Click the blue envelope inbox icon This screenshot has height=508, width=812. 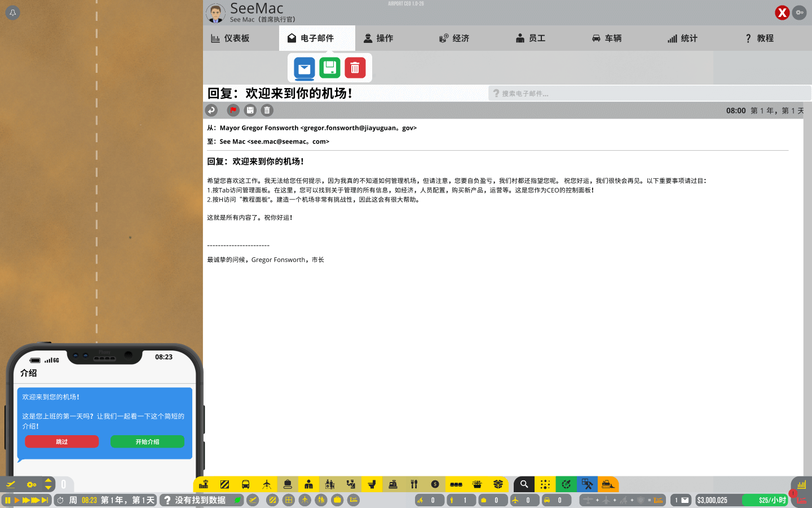304,68
